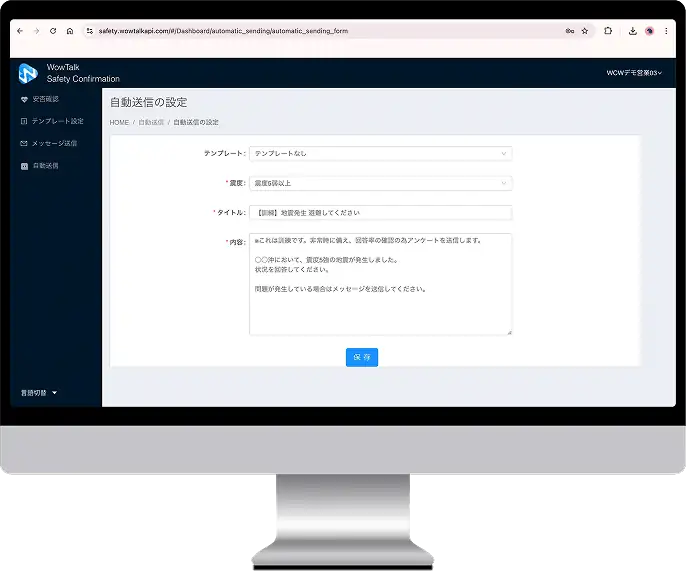The width and height of the screenshot is (686, 572).
Task: Click the WowTalk logo icon
Action: click(x=28, y=73)
